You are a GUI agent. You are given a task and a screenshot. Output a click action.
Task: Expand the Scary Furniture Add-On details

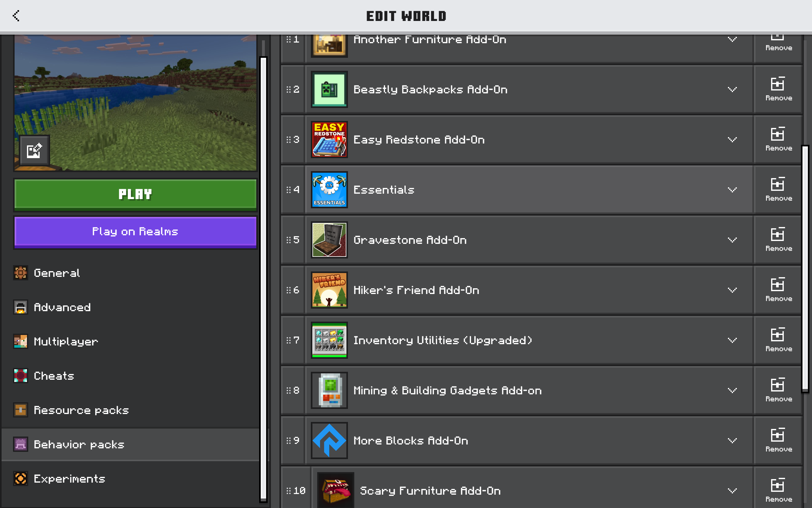[732, 490]
